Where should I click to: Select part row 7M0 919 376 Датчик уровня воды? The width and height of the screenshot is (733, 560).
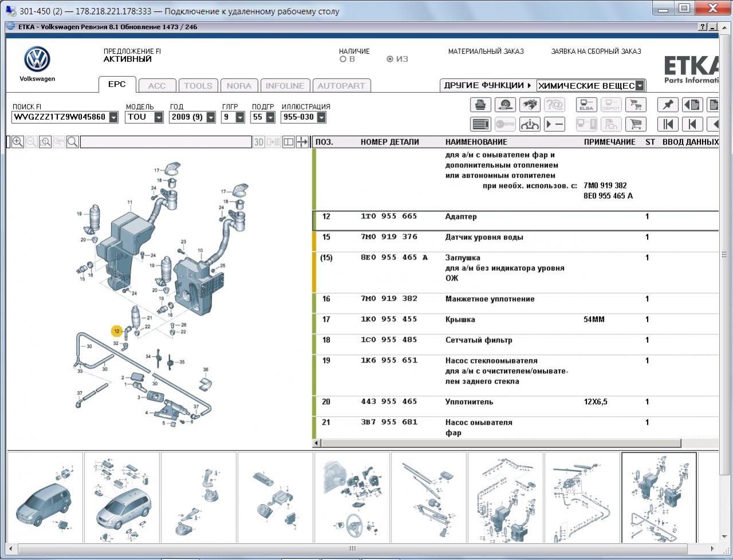(515, 241)
